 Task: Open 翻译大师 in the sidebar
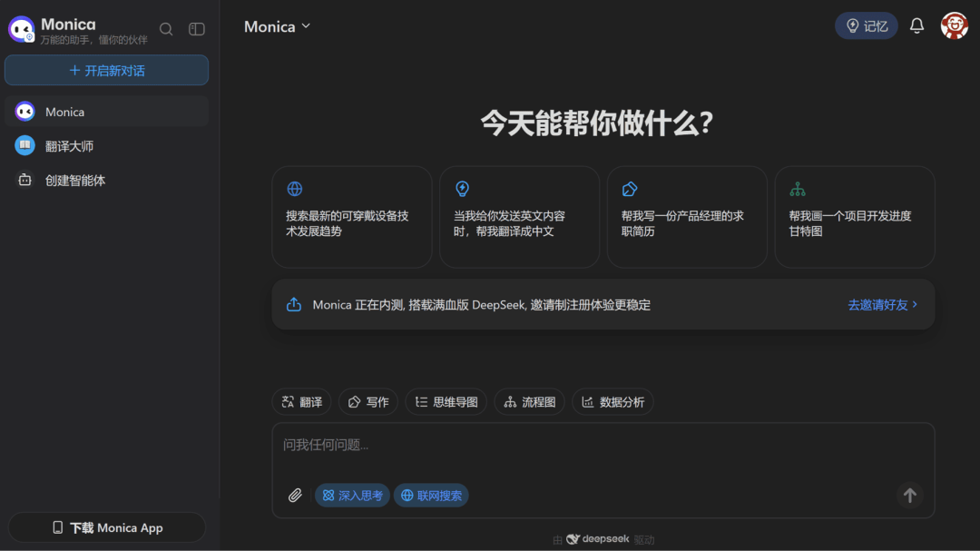(107, 146)
